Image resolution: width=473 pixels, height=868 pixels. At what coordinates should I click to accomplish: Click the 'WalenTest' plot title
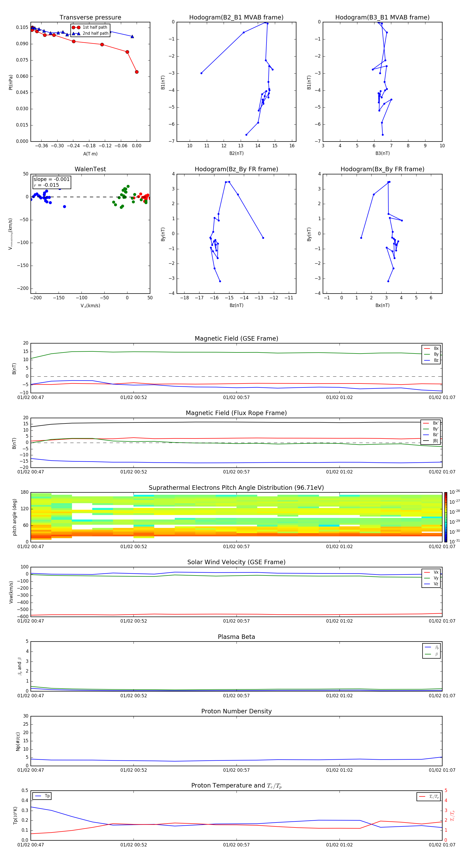(90, 169)
